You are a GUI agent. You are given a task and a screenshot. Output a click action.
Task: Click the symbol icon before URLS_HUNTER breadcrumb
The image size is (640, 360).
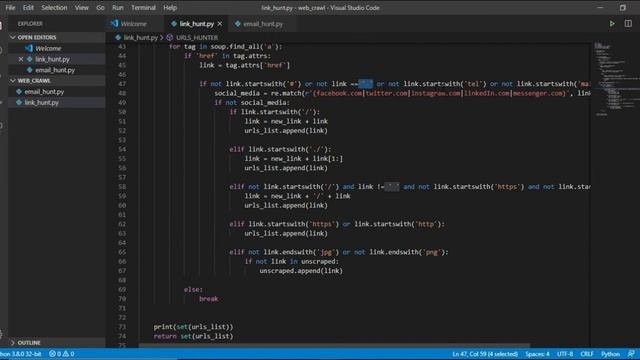(x=170, y=38)
